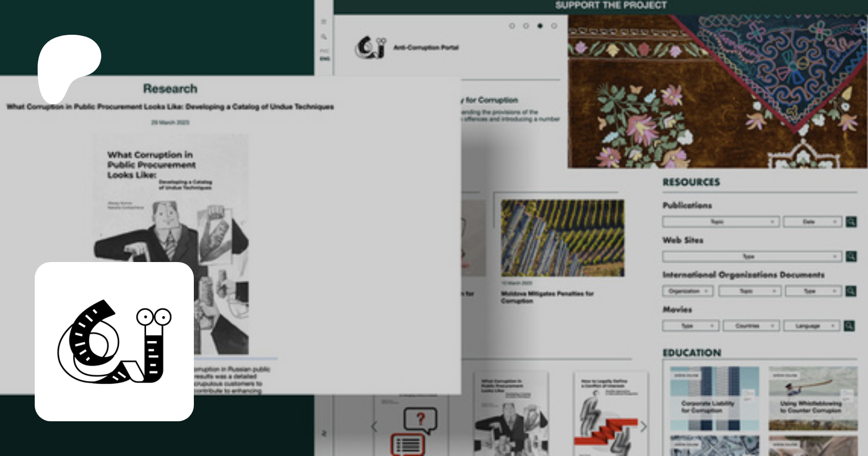Click Support the Project in top bar

coord(610,6)
